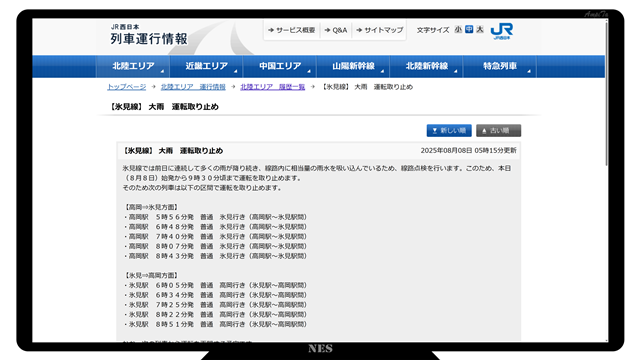The width and height of the screenshot is (640, 360).
Task: Select the 高岡駅 7時40分発 train row
Action: pos(215,237)
